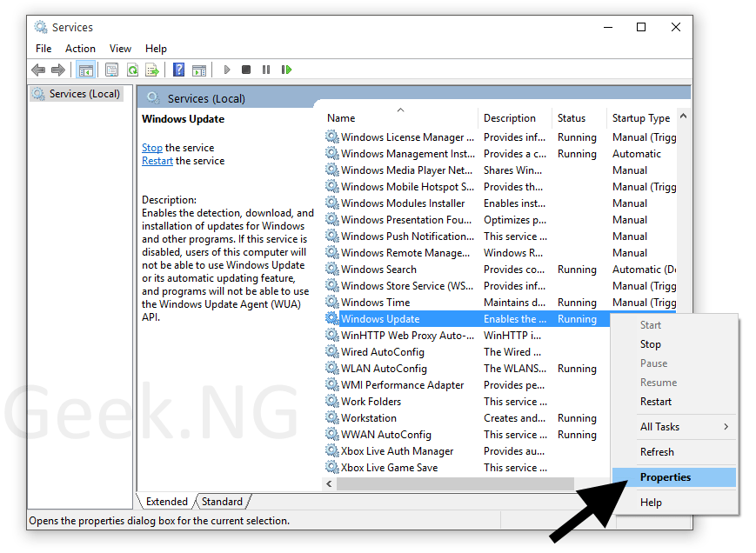Click the Restart Service toolbar icon

[x=286, y=70]
